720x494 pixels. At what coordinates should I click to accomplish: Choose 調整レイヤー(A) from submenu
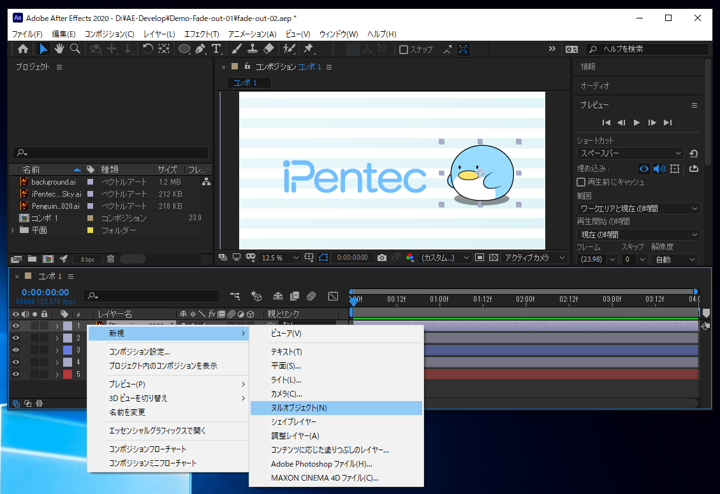click(336, 436)
